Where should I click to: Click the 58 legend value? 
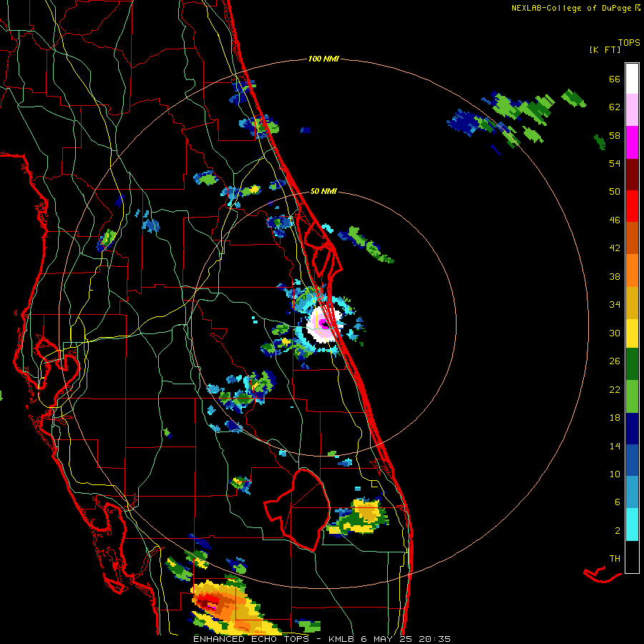coord(615,135)
